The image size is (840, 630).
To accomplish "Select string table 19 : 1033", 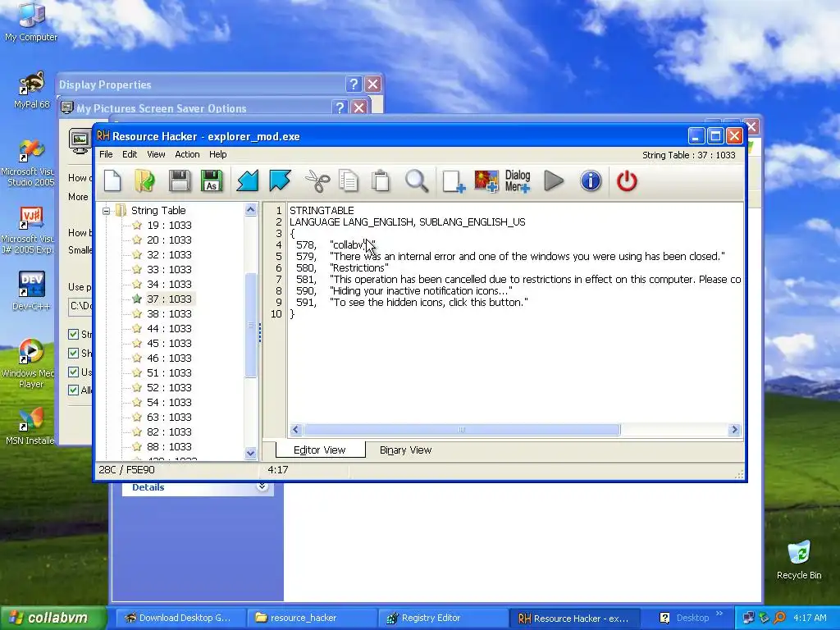I will pyautogui.click(x=169, y=226).
